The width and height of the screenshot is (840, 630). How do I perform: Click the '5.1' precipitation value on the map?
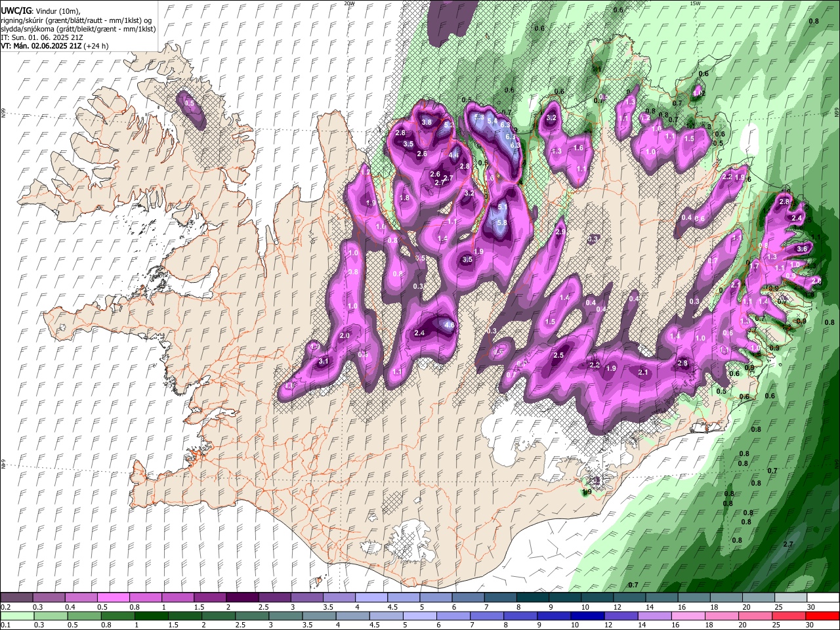(x=502, y=207)
